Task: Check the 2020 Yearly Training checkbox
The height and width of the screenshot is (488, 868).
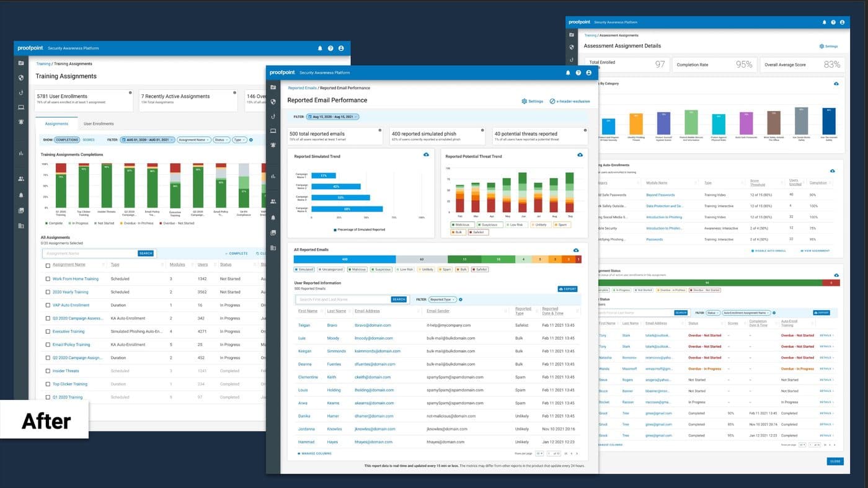Action: [48, 292]
